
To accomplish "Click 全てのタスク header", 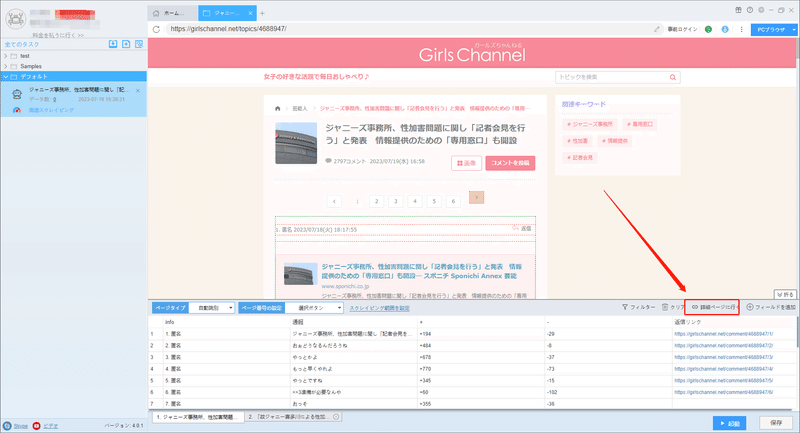I will [x=22, y=44].
